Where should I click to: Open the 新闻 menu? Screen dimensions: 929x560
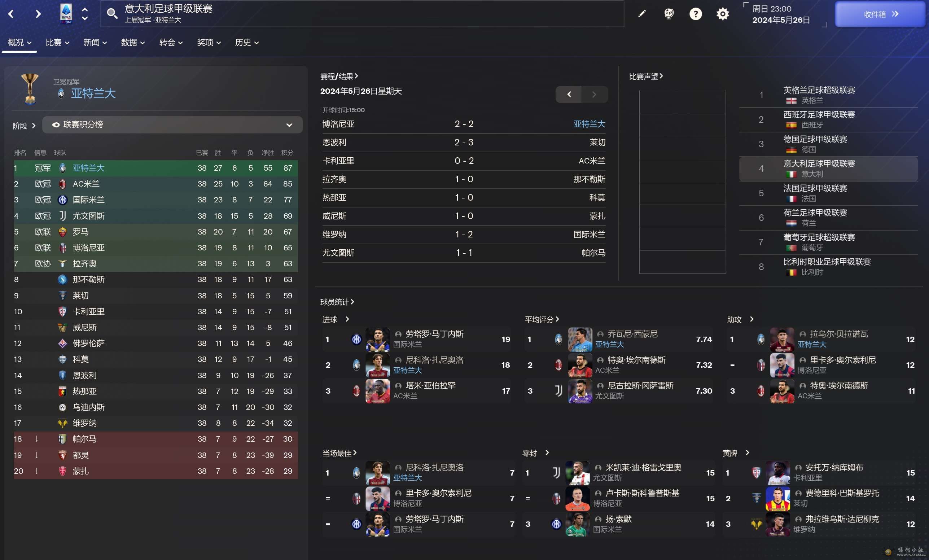95,43
